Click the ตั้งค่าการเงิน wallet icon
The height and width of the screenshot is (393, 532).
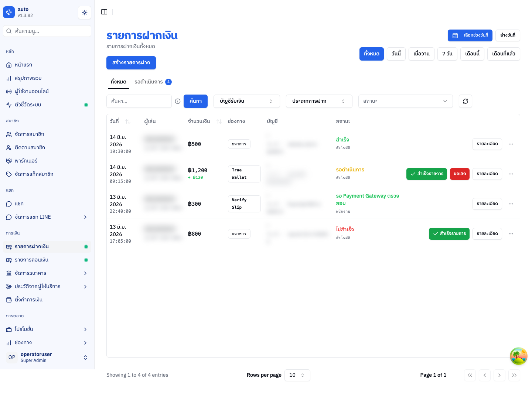pos(9,300)
